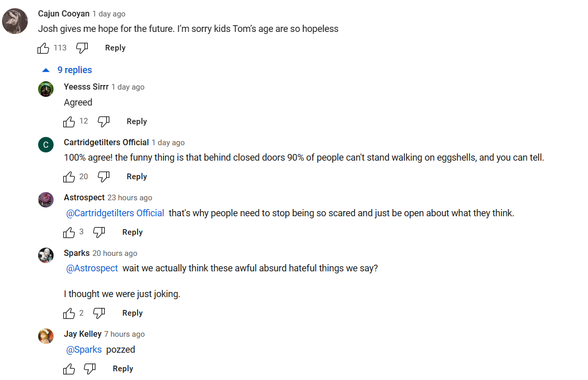Open the @Cartridgetilters Official mention link

pos(115,213)
